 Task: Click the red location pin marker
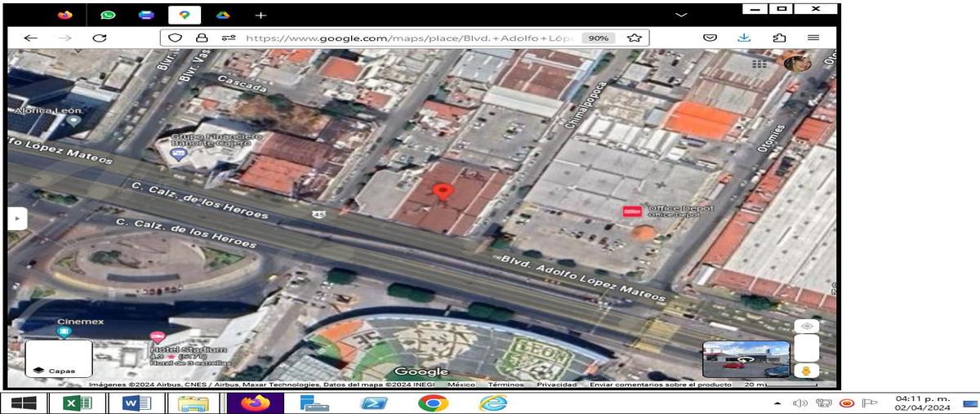pyautogui.click(x=443, y=193)
